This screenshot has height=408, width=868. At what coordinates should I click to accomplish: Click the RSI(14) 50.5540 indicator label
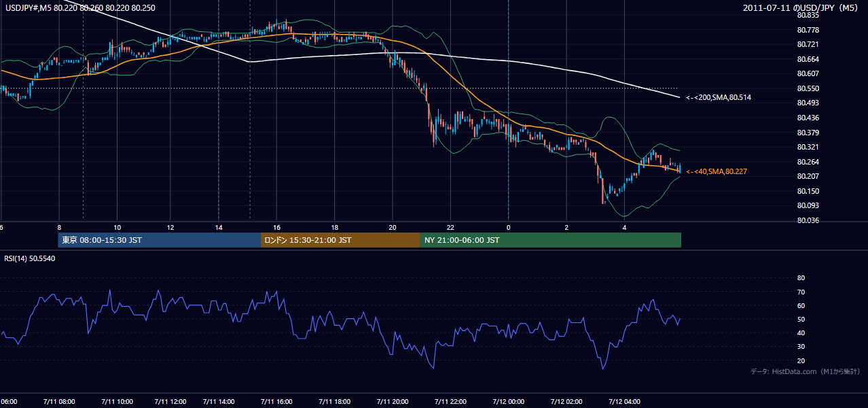pos(30,259)
